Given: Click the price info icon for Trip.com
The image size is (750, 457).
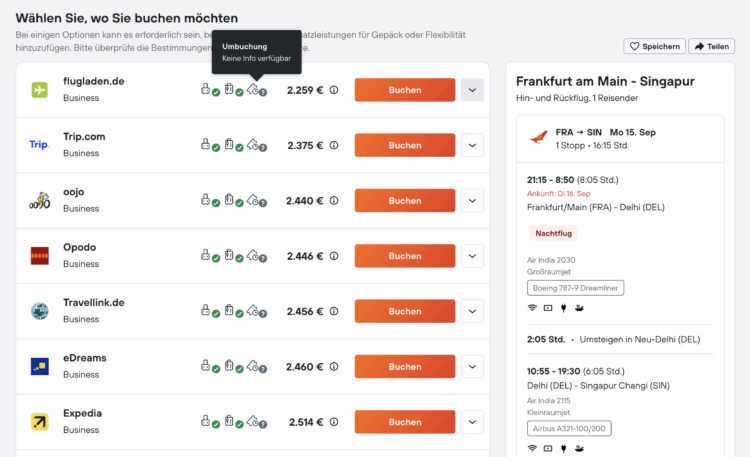Looking at the screenshot, I should pyautogui.click(x=334, y=145).
